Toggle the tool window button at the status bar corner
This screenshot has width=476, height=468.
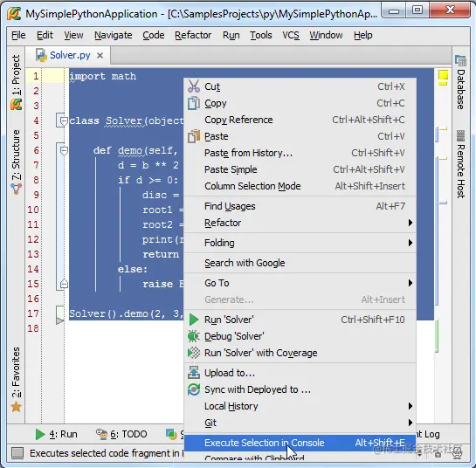pos(17,453)
